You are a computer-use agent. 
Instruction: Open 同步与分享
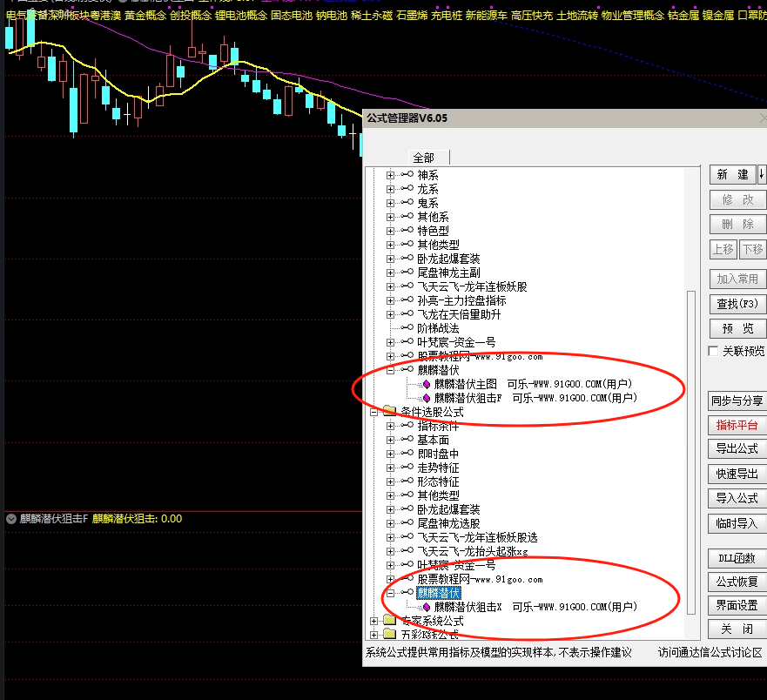pyautogui.click(x=737, y=400)
